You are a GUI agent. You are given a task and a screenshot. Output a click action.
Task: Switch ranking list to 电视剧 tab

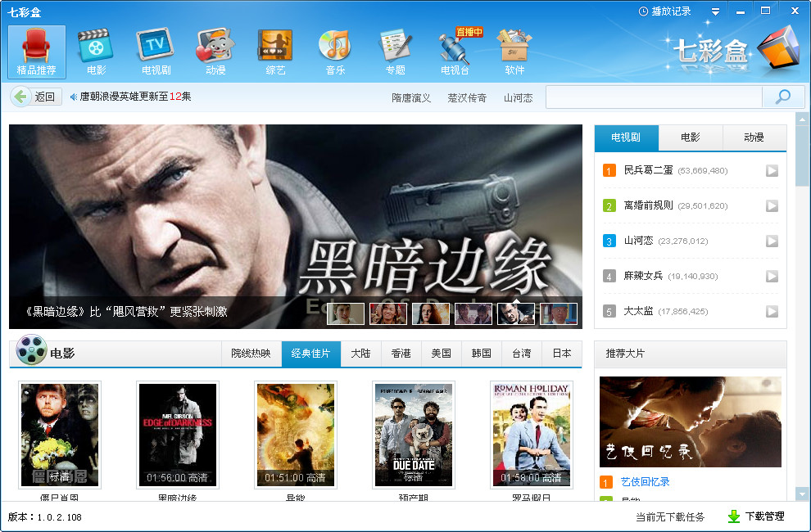pyautogui.click(x=627, y=138)
